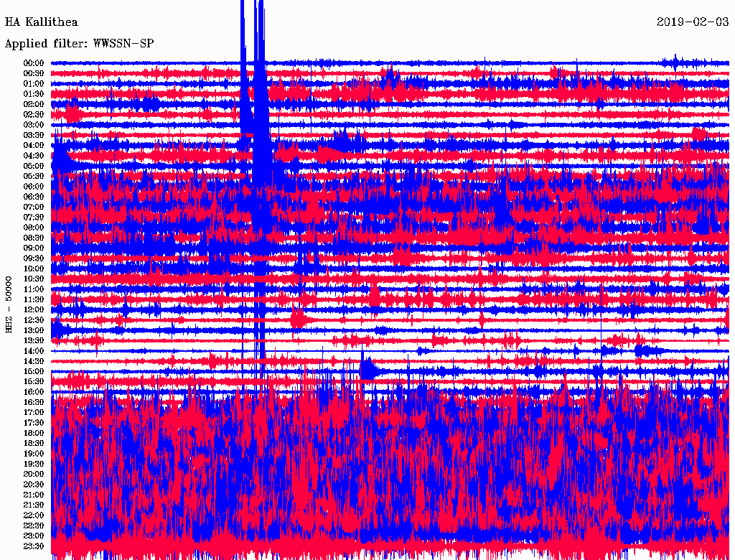The width and height of the screenshot is (735, 560).
Task: Select the 09:00 time row label
Action: pyautogui.click(x=34, y=248)
